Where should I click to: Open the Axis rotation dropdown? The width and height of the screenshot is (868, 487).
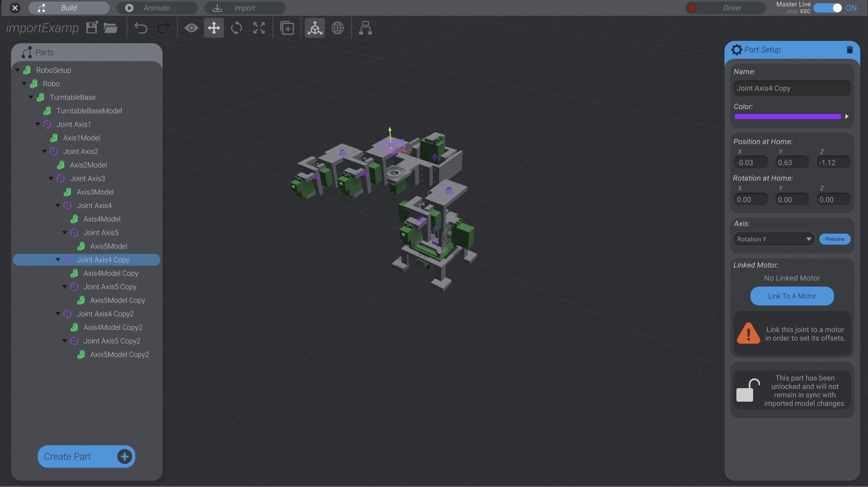(x=773, y=239)
